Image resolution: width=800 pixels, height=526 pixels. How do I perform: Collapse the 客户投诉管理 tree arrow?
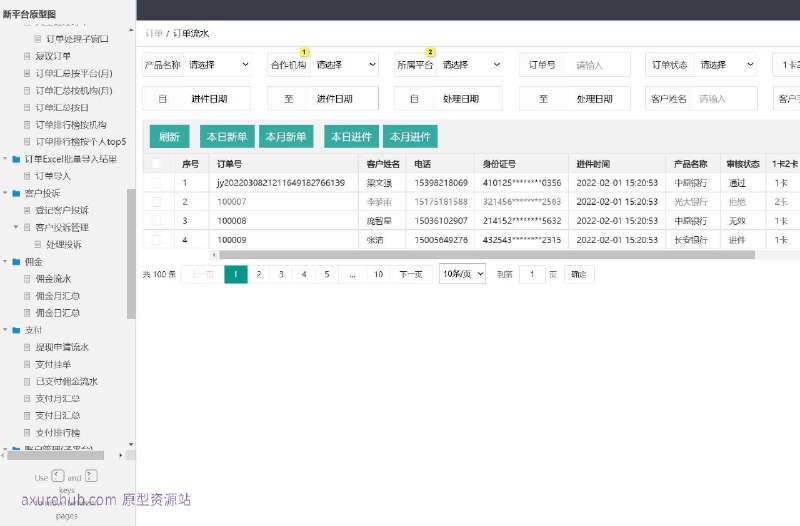click(16, 227)
